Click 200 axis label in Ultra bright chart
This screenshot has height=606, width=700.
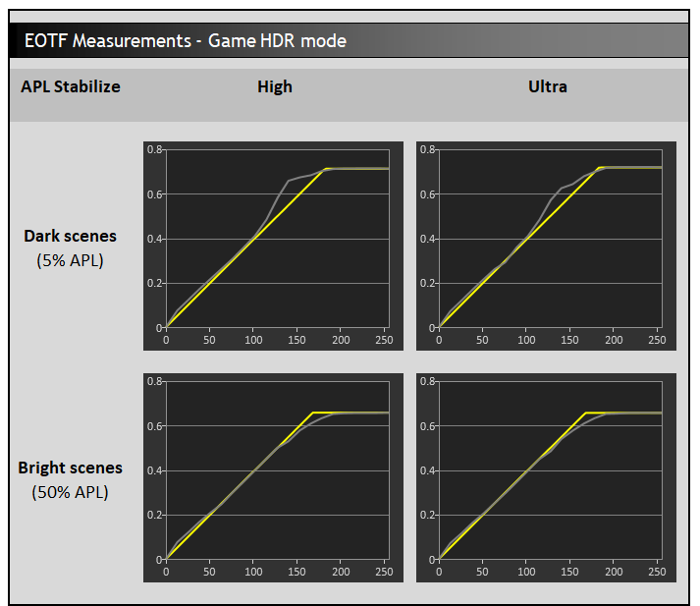pyautogui.click(x=614, y=572)
